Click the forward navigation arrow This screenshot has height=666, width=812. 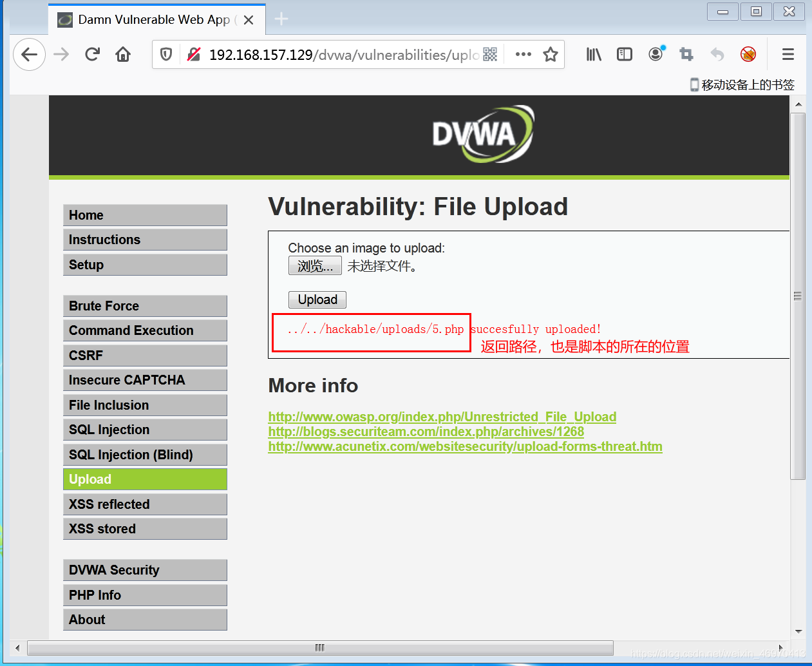click(61, 55)
